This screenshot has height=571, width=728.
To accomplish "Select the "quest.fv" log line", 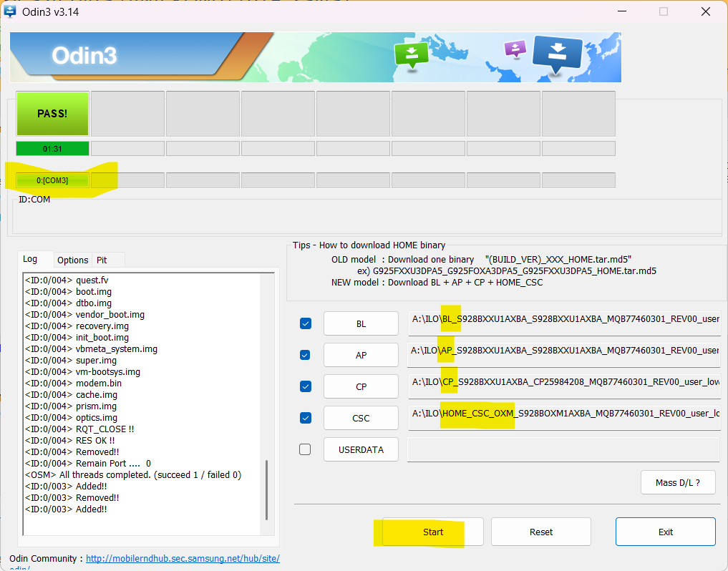I will point(67,280).
